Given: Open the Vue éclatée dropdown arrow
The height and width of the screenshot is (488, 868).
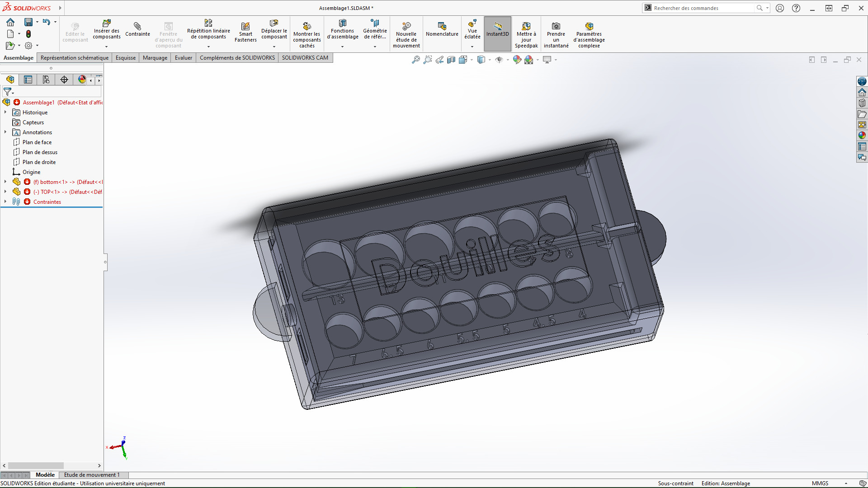Looking at the screenshot, I should (472, 47).
